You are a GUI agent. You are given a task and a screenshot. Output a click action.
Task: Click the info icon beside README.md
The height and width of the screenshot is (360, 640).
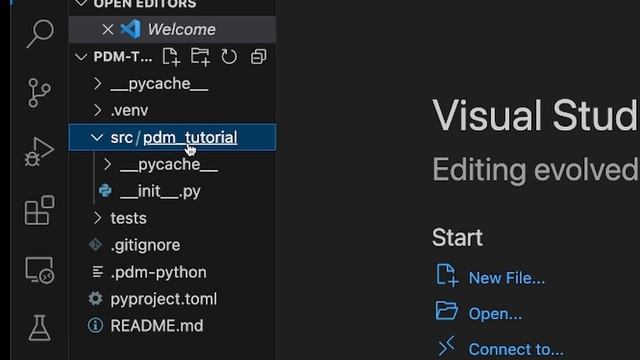click(x=96, y=326)
